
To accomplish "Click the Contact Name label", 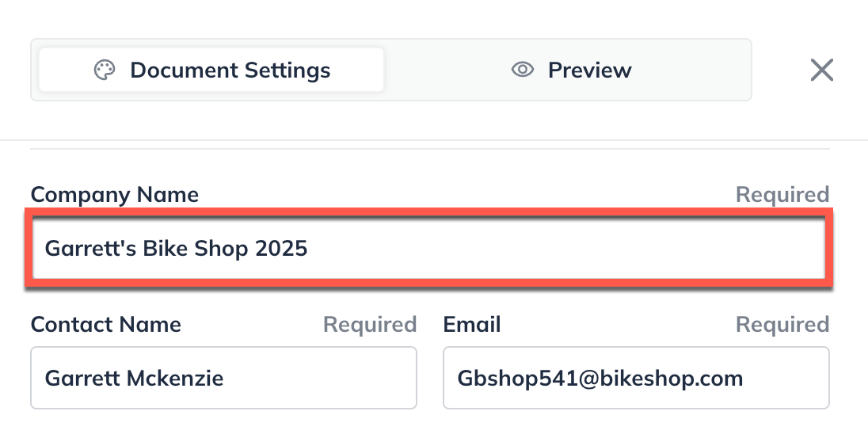I will 106,324.
